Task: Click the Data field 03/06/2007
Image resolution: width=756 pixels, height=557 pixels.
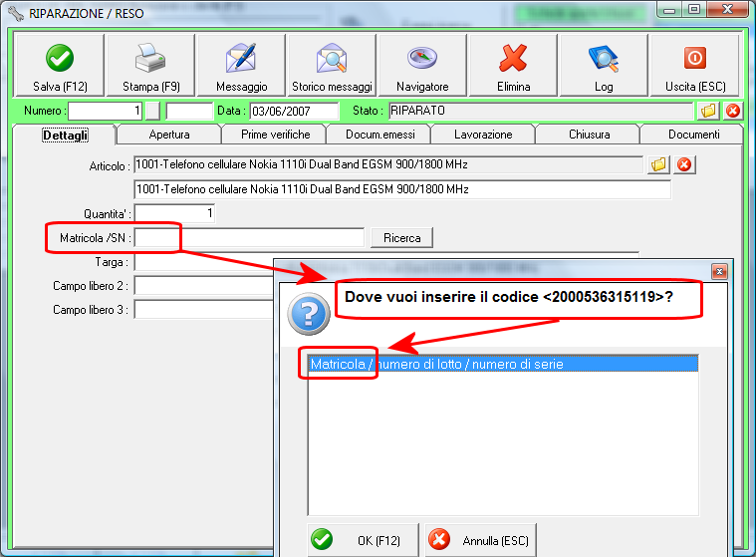Action: (295, 111)
